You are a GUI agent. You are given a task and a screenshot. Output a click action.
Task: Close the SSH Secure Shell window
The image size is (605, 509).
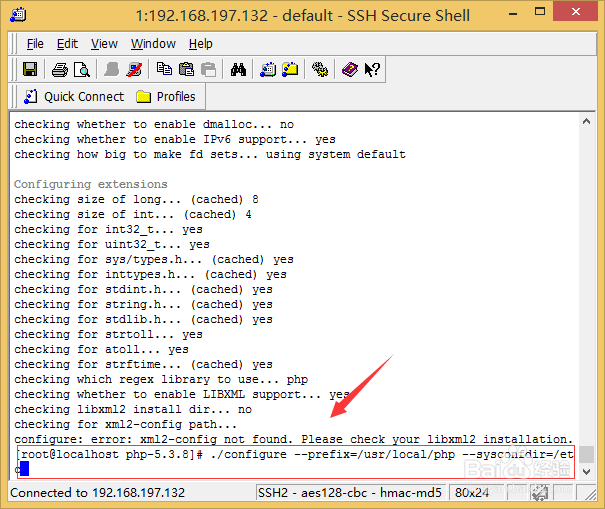tap(576, 12)
